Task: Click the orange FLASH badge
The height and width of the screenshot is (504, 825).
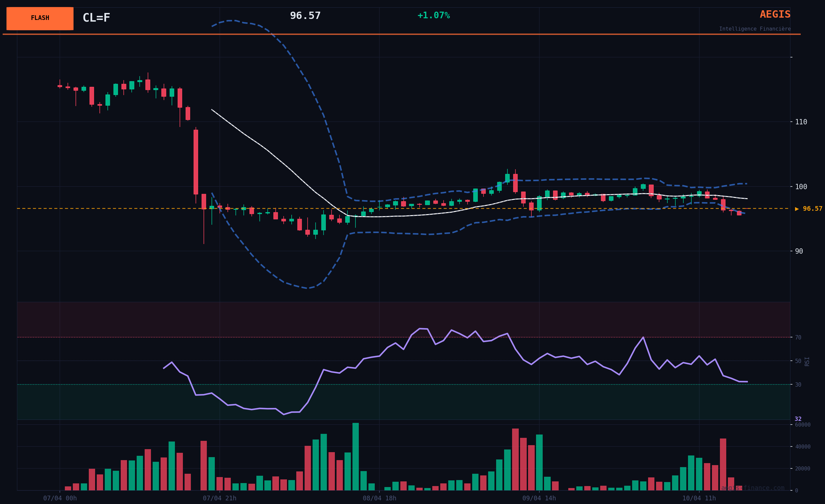Action: coord(40,18)
